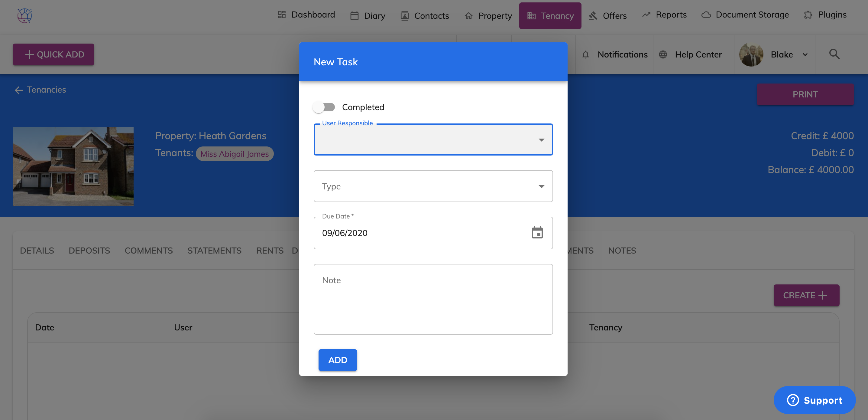Open the Document Storage menu item
This screenshot has height=420, width=868.
click(x=745, y=15)
